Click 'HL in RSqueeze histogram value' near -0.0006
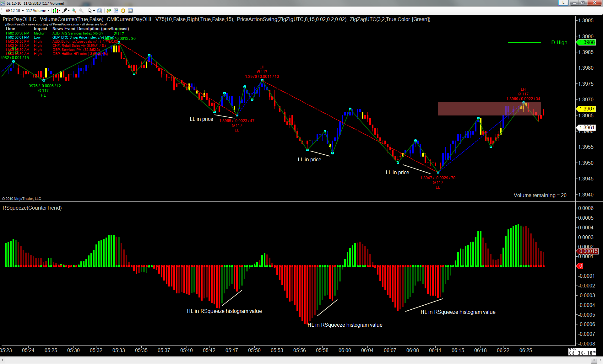The width and height of the screenshot is (603, 364). [345, 325]
